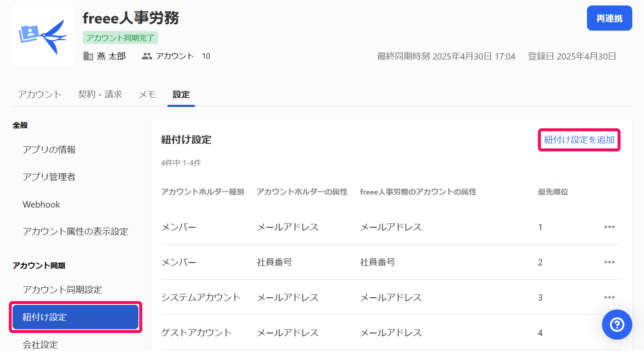Click the account count badge 10
Screen dimensions: 644x351
pyautogui.click(x=206, y=56)
